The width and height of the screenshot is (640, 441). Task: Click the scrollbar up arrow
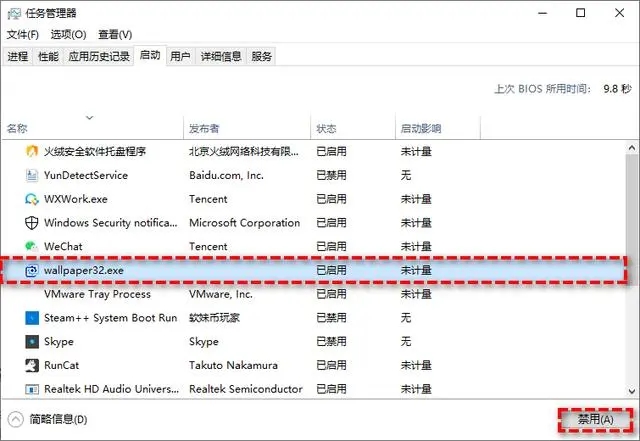coord(632,148)
